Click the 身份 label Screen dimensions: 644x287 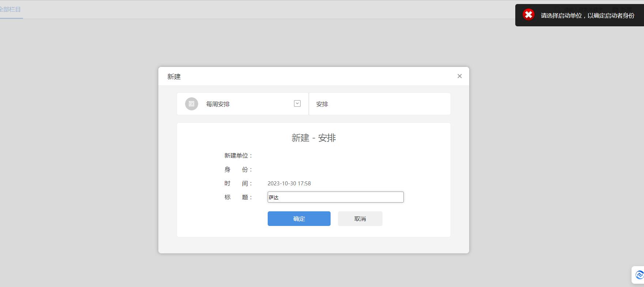click(x=238, y=170)
